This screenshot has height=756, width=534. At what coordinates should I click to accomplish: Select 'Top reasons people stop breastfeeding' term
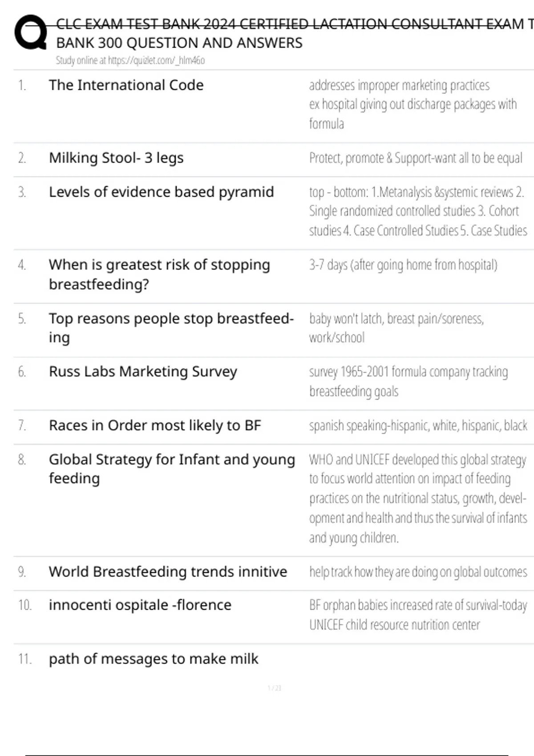tap(171, 328)
